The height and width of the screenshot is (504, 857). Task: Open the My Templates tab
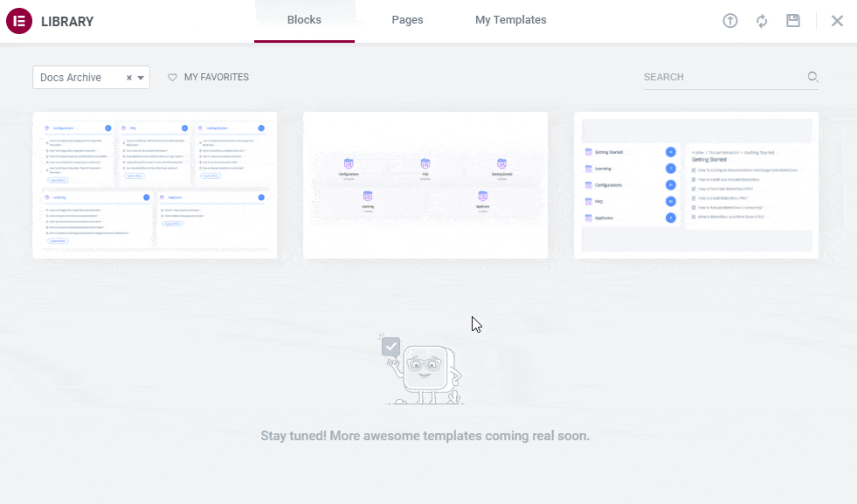coord(510,19)
